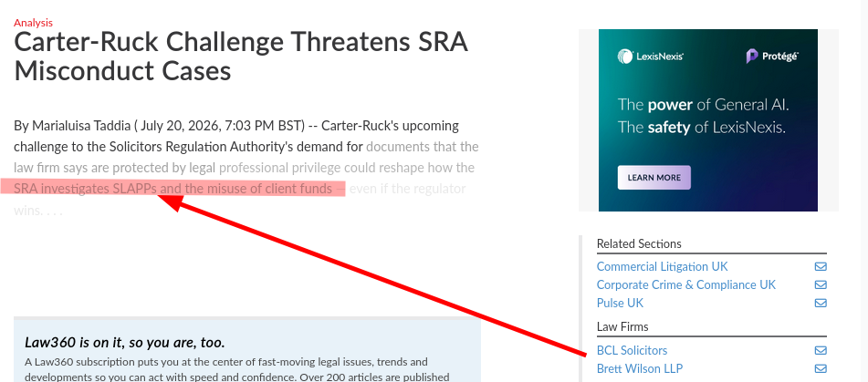The width and height of the screenshot is (868, 382).
Task: Click envelope icon next to Pulse UK
Action: (x=821, y=304)
